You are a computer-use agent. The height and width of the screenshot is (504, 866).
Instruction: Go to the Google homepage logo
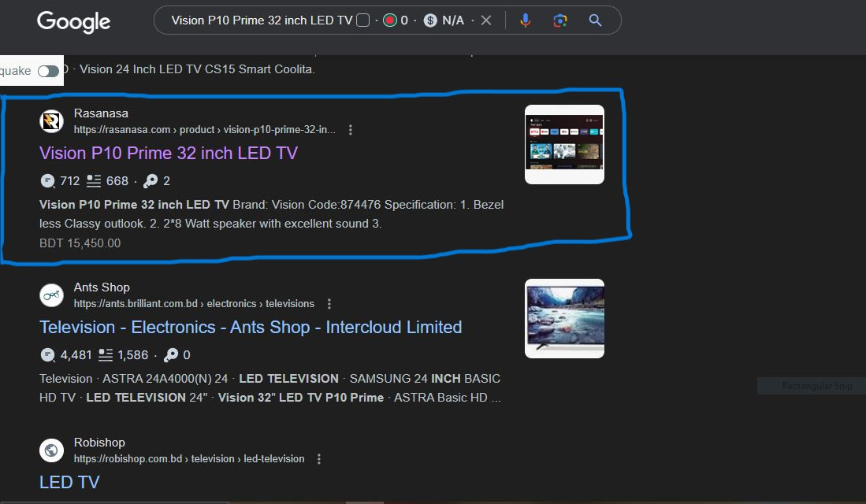click(x=74, y=21)
